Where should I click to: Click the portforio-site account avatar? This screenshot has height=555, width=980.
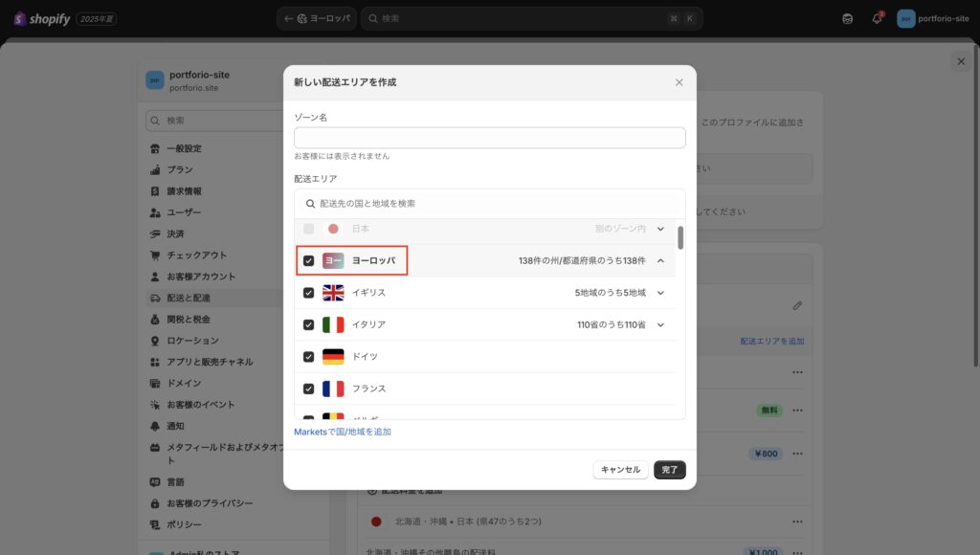pos(905,18)
